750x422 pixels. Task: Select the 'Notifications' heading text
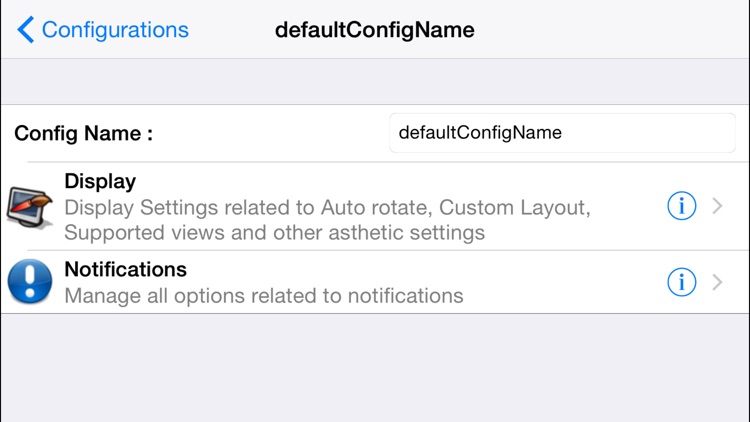click(125, 270)
